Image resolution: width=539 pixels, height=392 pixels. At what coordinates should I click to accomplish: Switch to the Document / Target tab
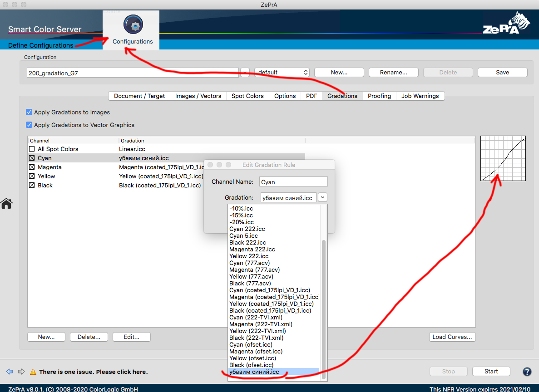pyautogui.click(x=139, y=96)
